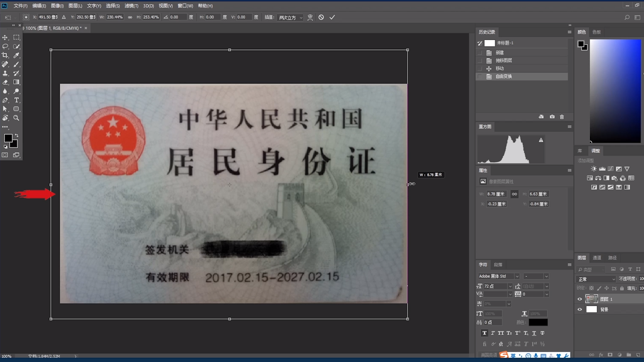Viewport: 644px width, 362px height.
Task: Select the Horizontal Type tool
Action: click(x=17, y=100)
